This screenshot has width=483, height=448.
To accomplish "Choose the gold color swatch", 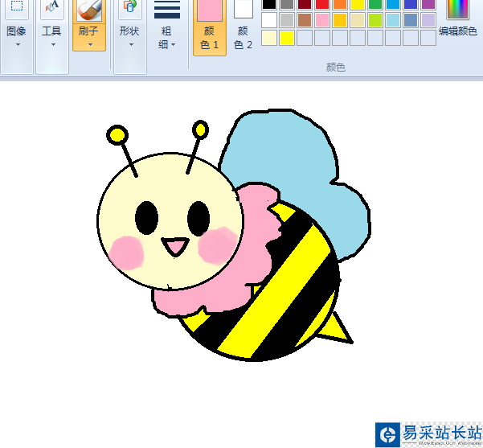I will [340, 20].
